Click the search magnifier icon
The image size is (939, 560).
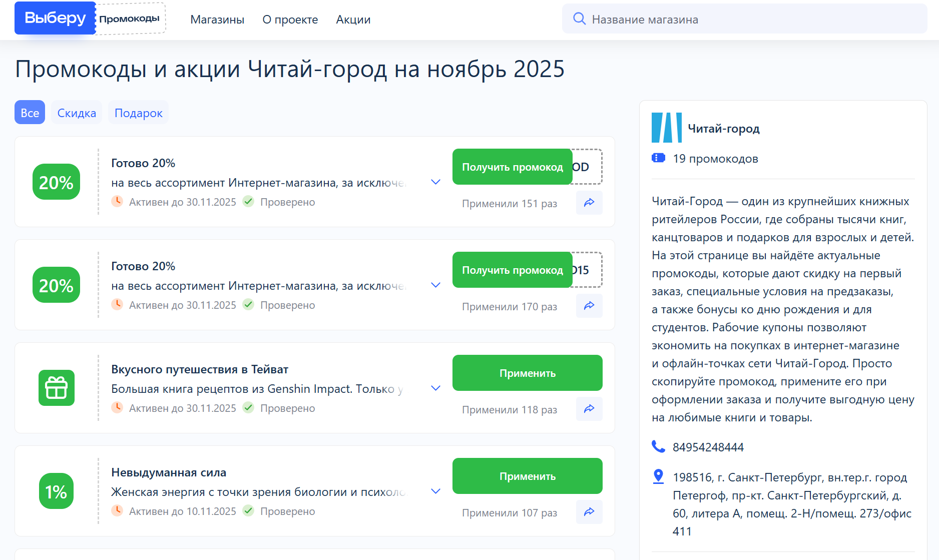tap(580, 19)
